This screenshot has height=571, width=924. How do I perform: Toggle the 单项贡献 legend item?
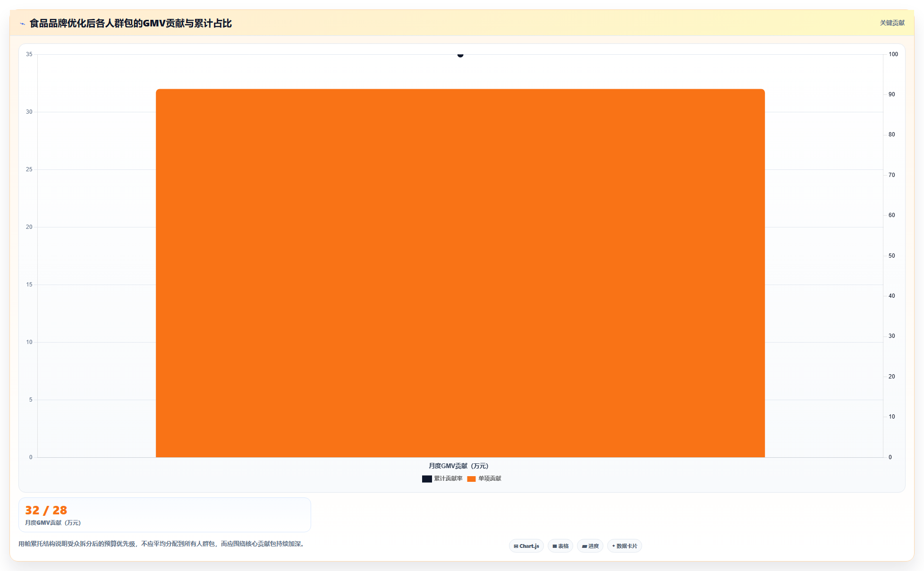[x=484, y=479]
